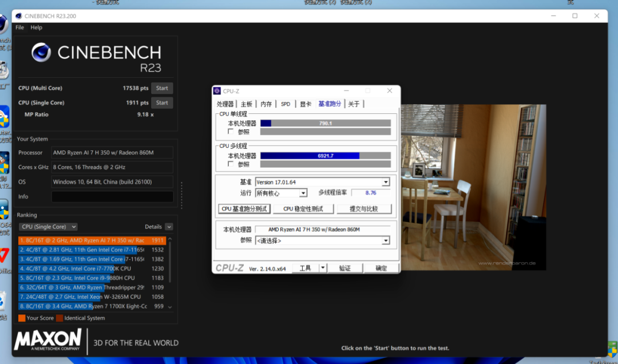Viewport: 618px width, 364px height.
Task: Click the empty Info field in Your System
Action: coord(112,196)
